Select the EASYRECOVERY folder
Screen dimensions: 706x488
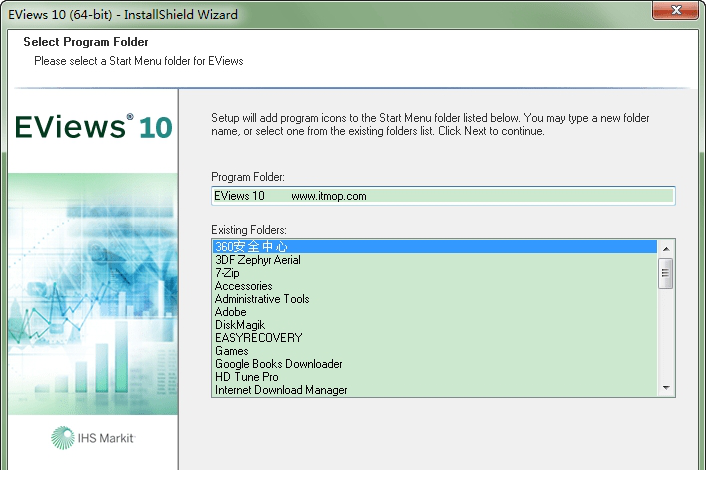tap(434, 338)
